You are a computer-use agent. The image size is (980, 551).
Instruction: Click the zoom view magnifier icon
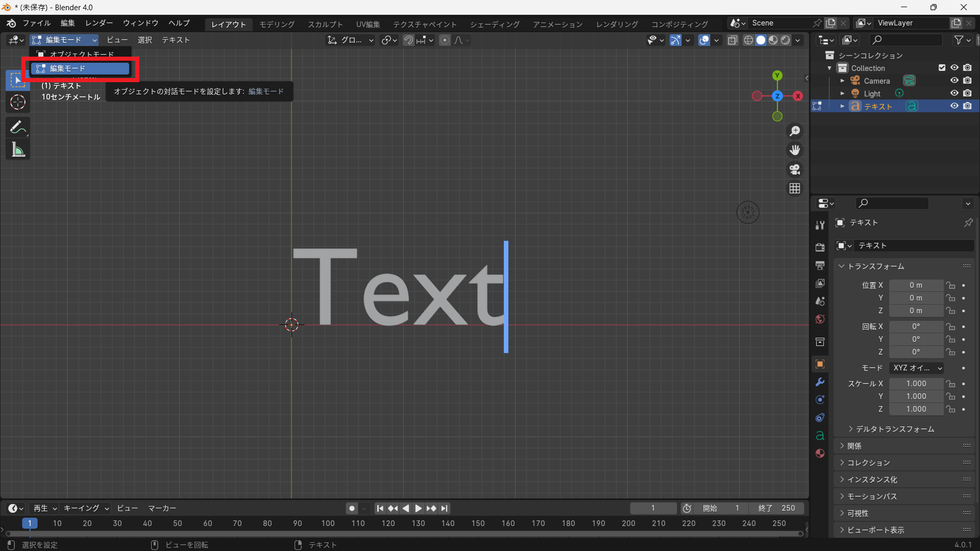pyautogui.click(x=795, y=132)
